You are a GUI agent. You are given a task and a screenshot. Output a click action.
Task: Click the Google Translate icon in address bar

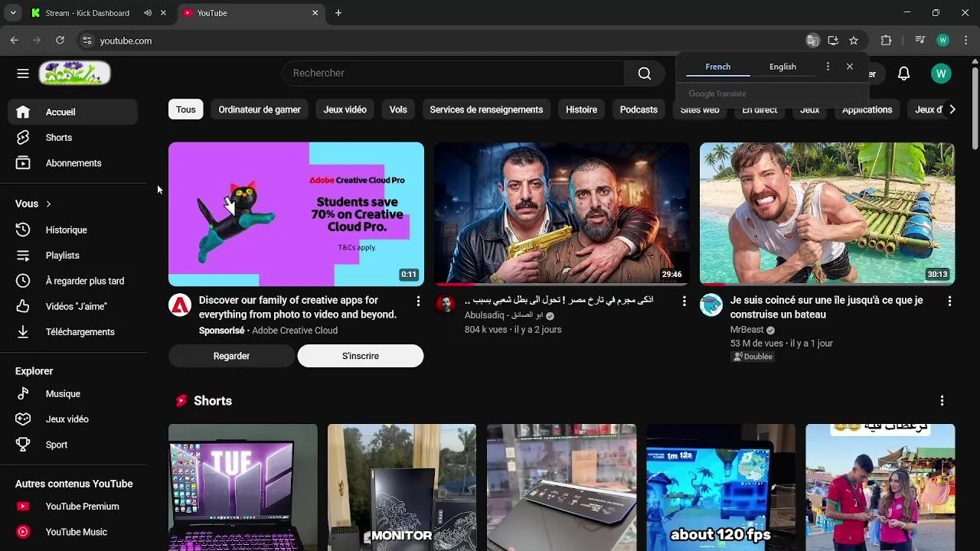[x=813, y=41]
